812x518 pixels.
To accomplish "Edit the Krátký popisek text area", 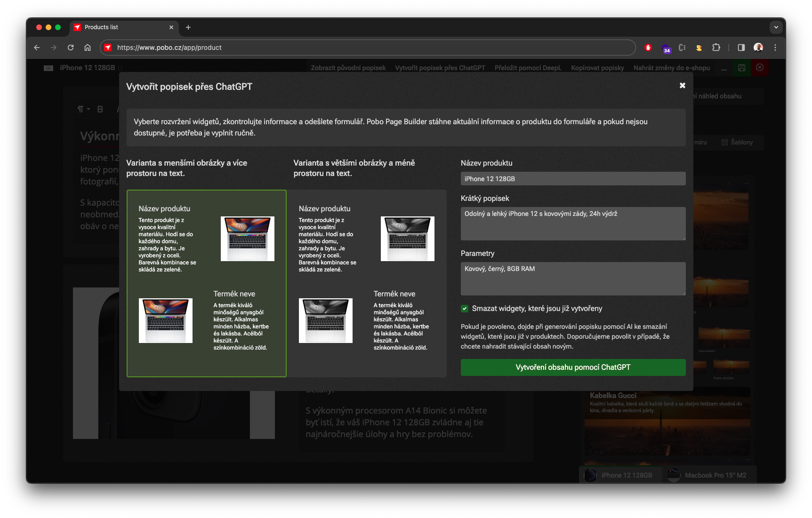I will click(573, 223).
